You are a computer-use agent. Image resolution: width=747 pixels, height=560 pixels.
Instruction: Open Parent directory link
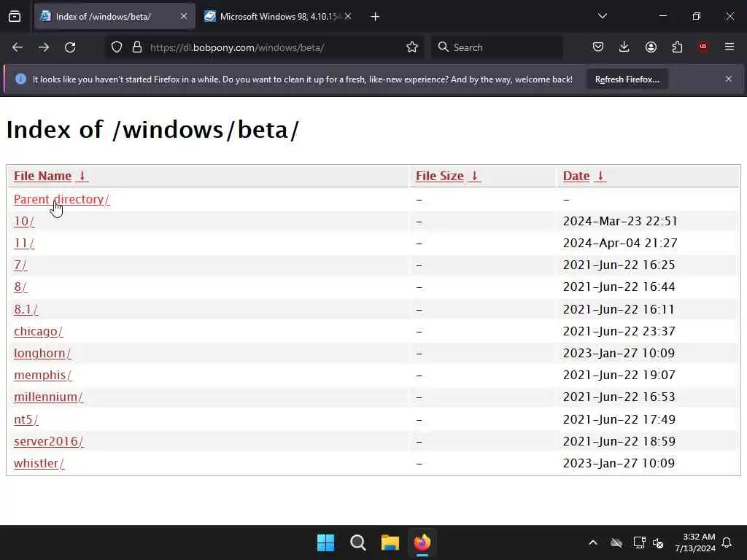pos(61,199)
